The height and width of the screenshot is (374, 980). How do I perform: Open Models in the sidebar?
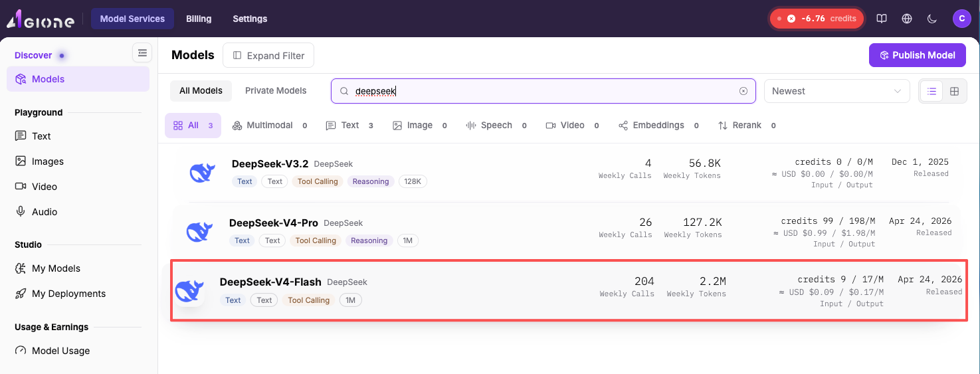pos(78,79)
